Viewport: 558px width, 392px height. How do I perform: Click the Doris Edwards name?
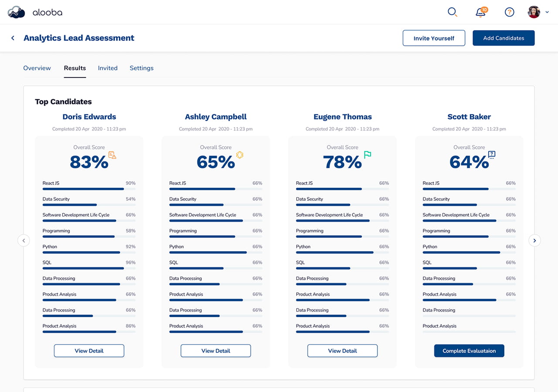[x=89, y=117]
